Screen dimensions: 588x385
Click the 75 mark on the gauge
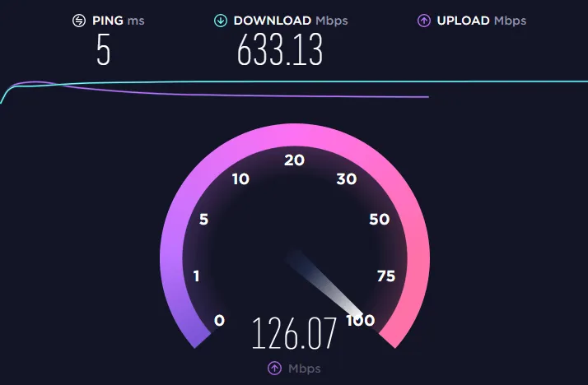386,276
